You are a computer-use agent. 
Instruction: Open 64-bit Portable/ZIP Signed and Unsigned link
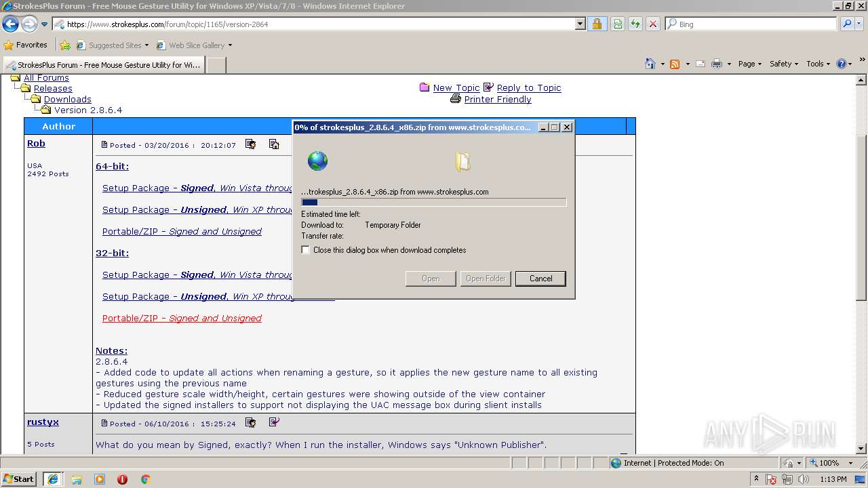pyautogui.click(x=182, y=231)
